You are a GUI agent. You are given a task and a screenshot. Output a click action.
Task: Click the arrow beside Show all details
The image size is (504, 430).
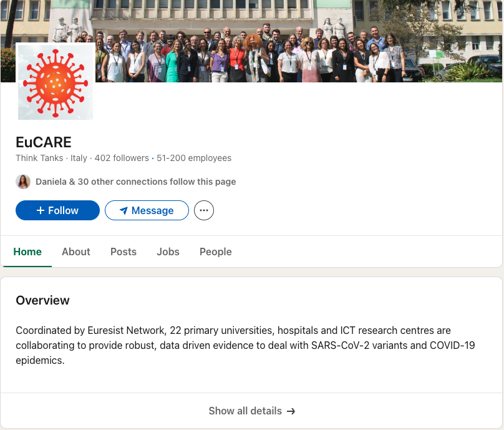click(x=291, y=411)
